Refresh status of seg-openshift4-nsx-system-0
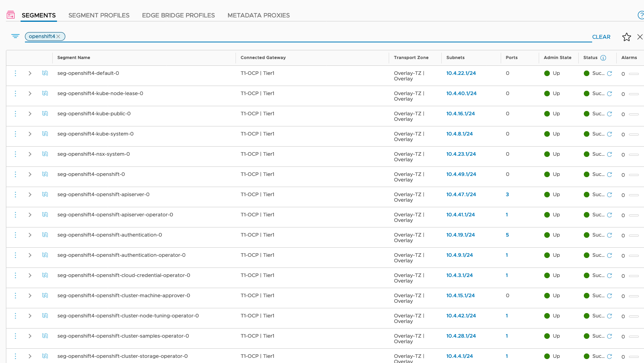 [610, 154]
